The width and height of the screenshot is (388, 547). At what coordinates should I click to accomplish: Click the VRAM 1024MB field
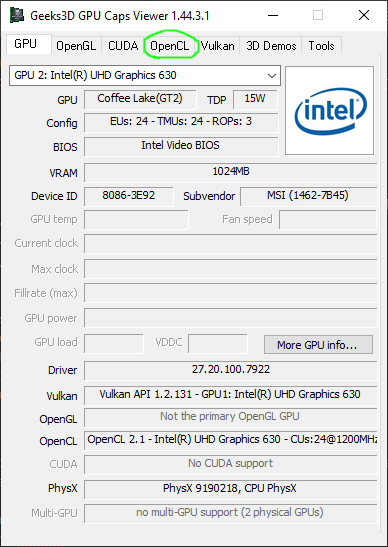(x=231, y=172)
